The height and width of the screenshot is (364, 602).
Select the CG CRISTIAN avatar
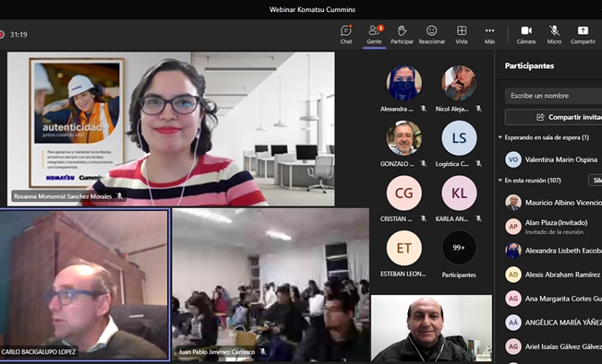[404, 193]
